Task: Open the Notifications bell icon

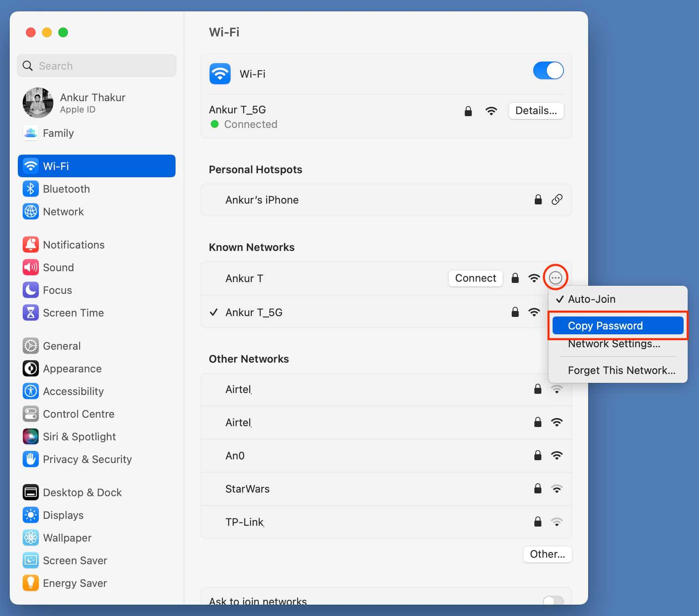Action: [x=31, y=245]
